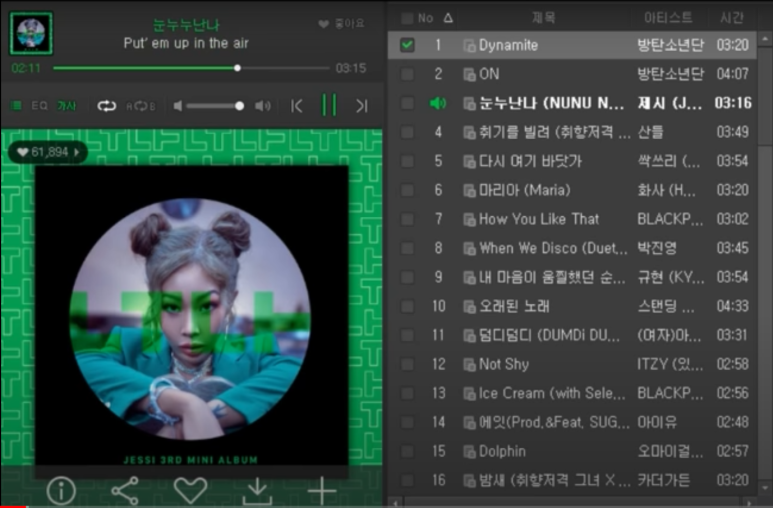The image size is (773, 508).
Task: Click the playlist scrollbar up arrow
Action: click(765, 38)
